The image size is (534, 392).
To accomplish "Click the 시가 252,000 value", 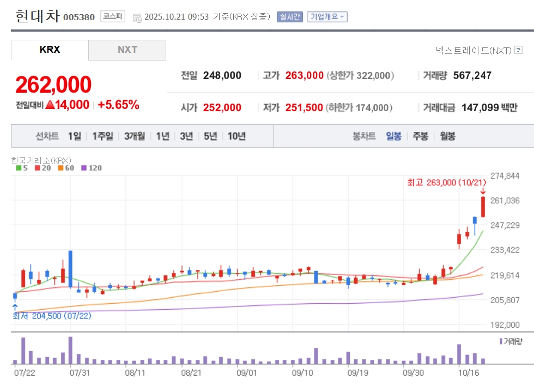I will (x=222, y=108).
